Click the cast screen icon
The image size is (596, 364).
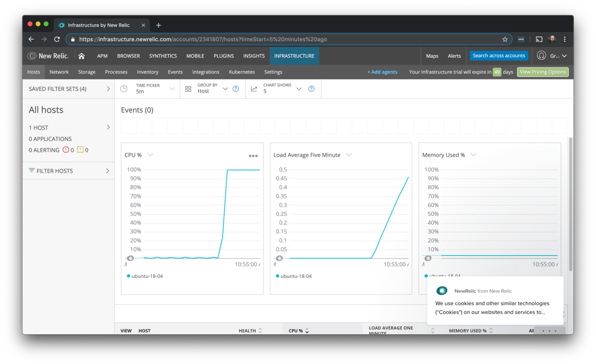pos(539,39)
